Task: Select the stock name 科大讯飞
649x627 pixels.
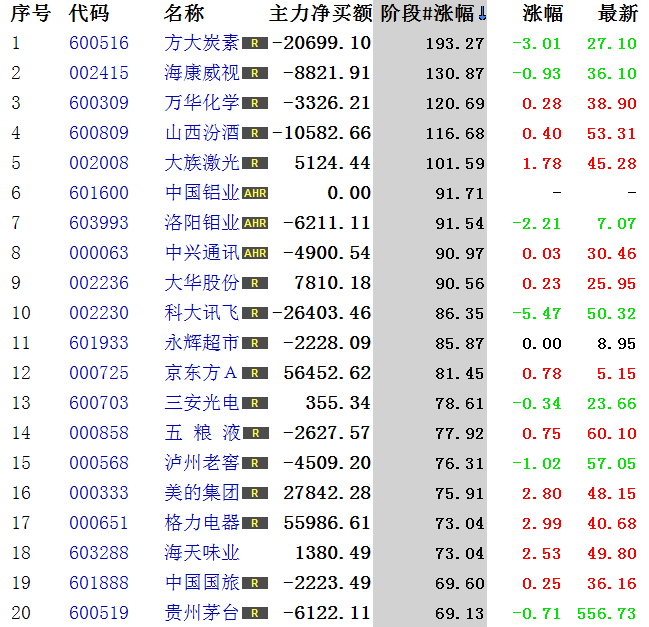Action: (x=202, y=313)
